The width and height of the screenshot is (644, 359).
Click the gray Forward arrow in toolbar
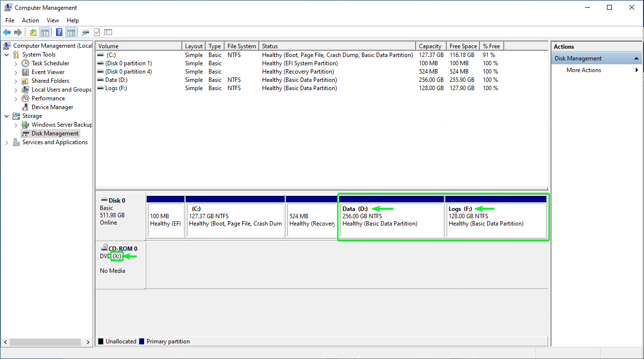pos(18,32)
